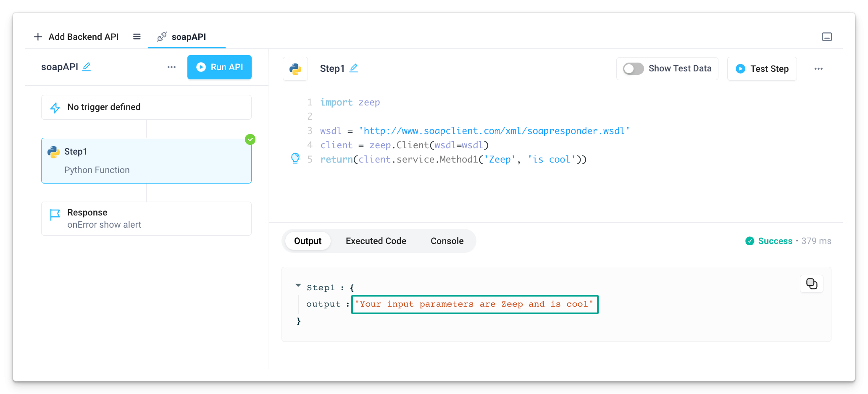
Task: Collapse the Step1 output object
Action: (x=298, y=286)
